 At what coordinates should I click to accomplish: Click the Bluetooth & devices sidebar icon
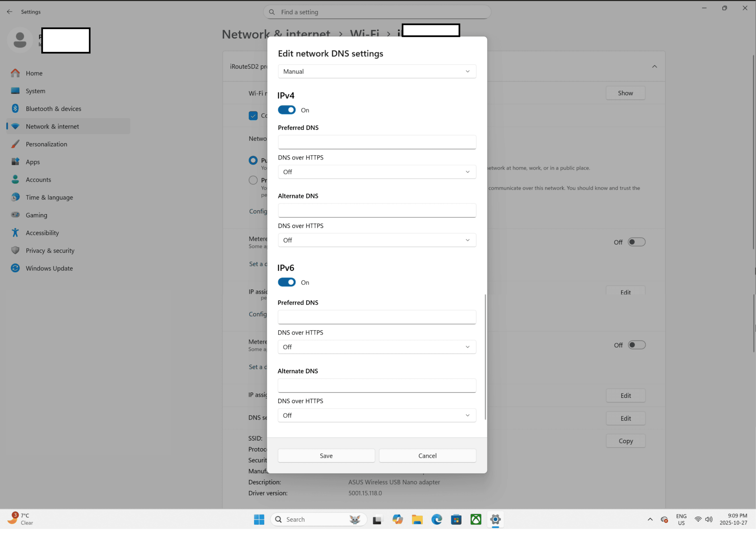[x=15, y=108]
